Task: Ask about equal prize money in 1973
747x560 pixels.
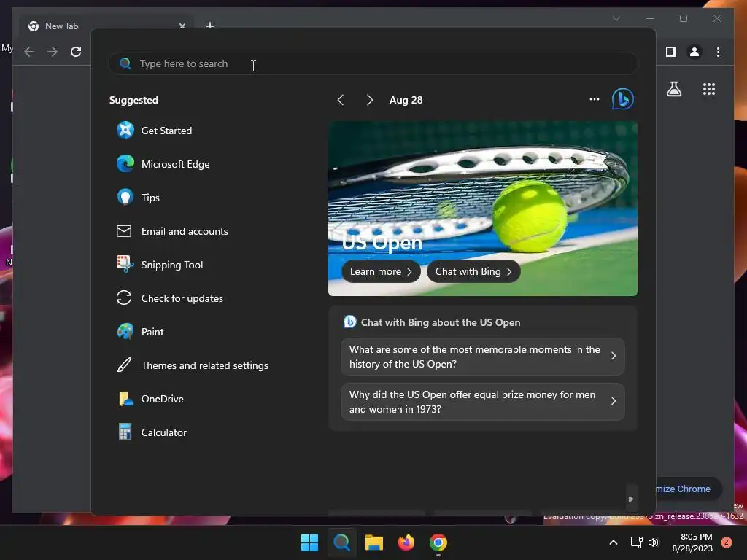Action: click(x=483, y=402)
